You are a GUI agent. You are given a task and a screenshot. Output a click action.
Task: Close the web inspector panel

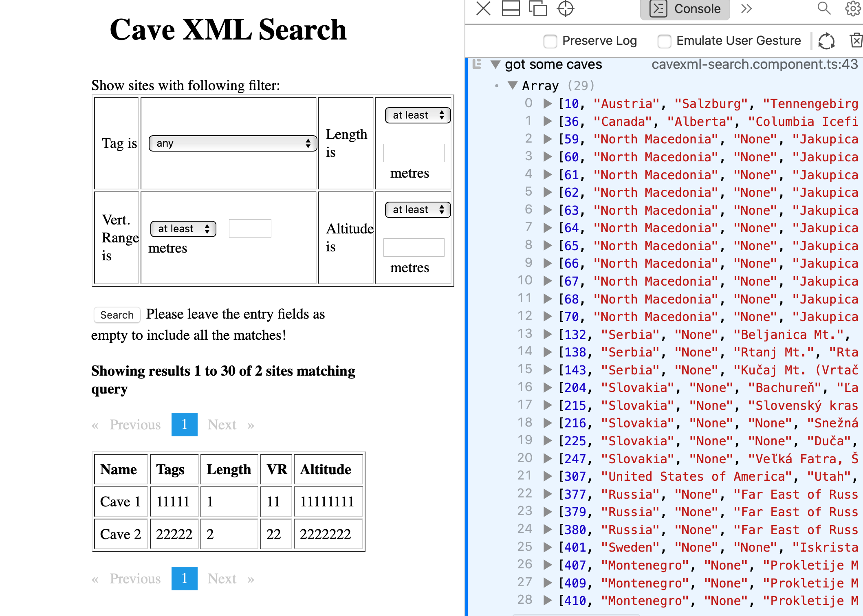tap(484, 9)
